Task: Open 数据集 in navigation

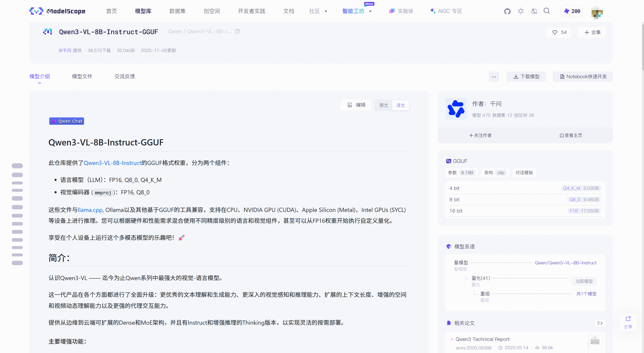Action: coord(178,11)
